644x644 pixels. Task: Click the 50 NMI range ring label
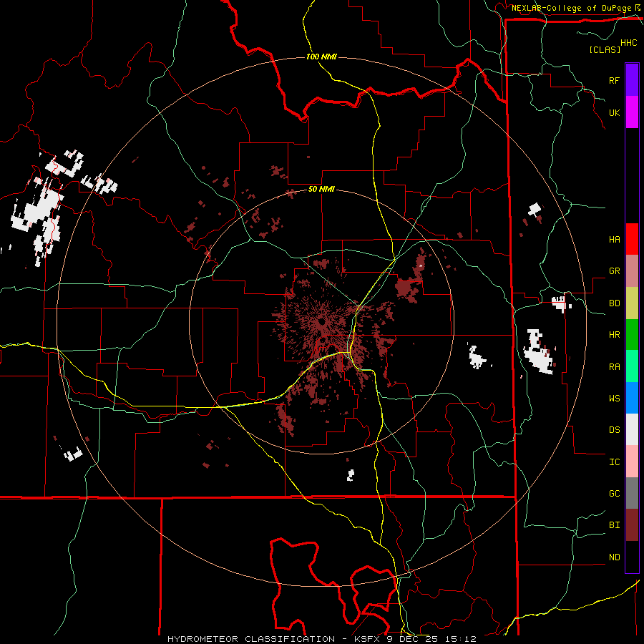coord(321,190)
